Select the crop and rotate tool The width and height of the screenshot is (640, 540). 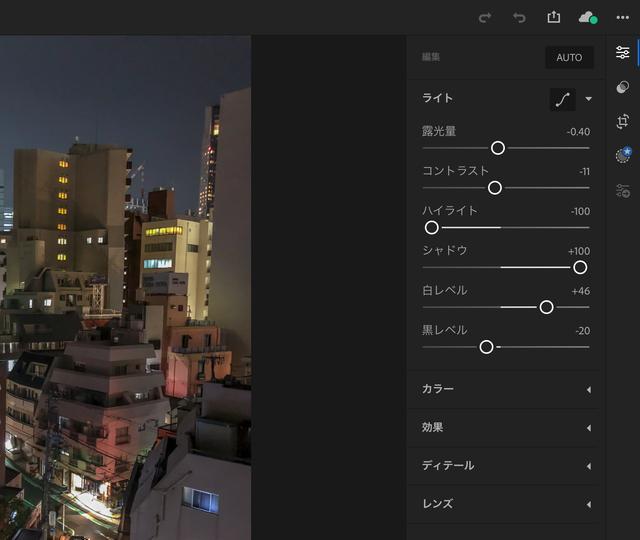tap(622, 122)
